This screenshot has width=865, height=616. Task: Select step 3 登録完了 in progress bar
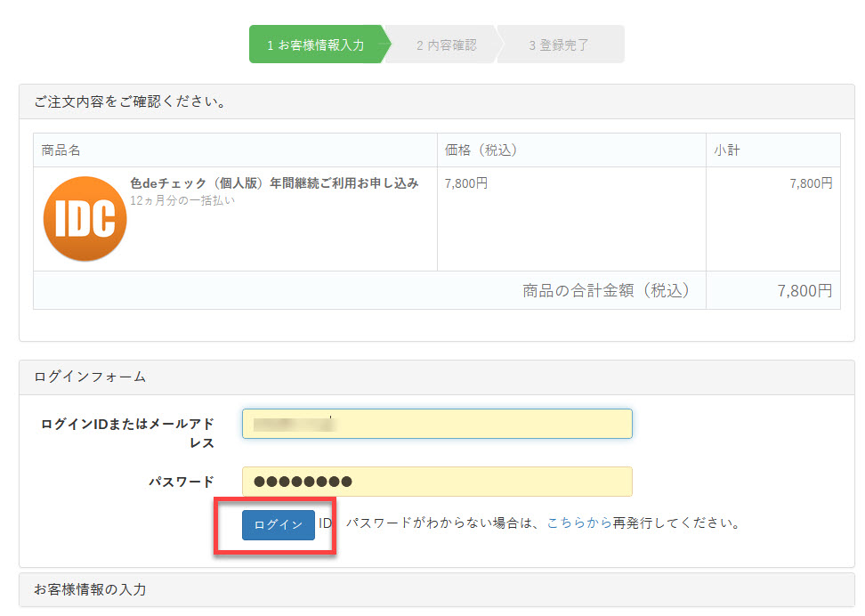coord(559,45)
